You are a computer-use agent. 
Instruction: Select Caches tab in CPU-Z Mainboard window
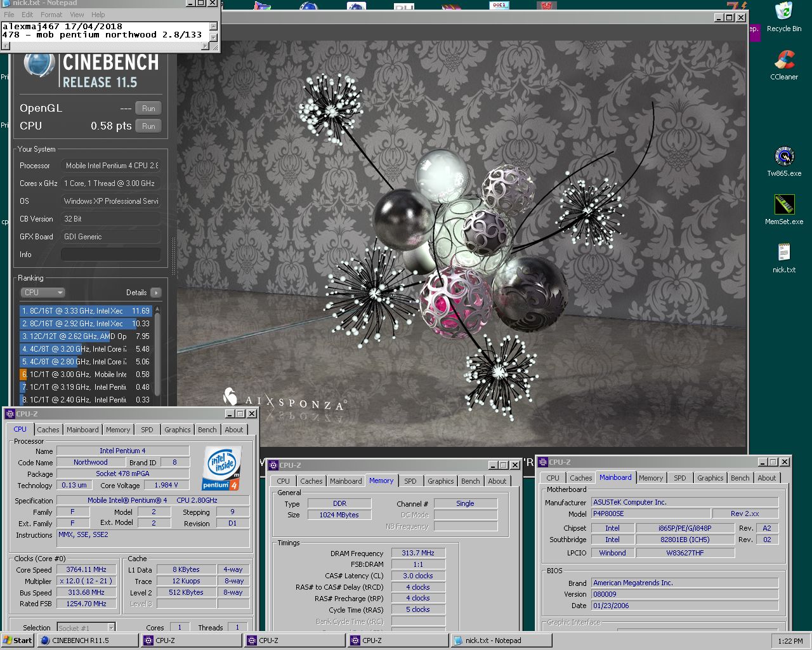pos(581,478)
